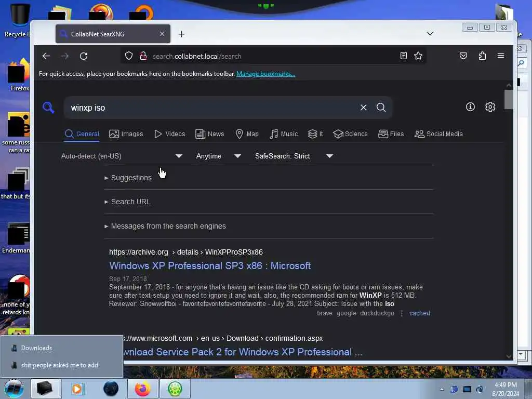The height and width of the screenshot is (399, 532).
Task: Switch to the Files search tab
Action: [391, 134]
